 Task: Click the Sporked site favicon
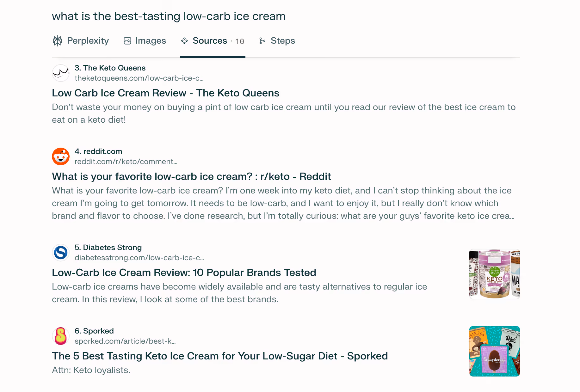pos(61,336)
